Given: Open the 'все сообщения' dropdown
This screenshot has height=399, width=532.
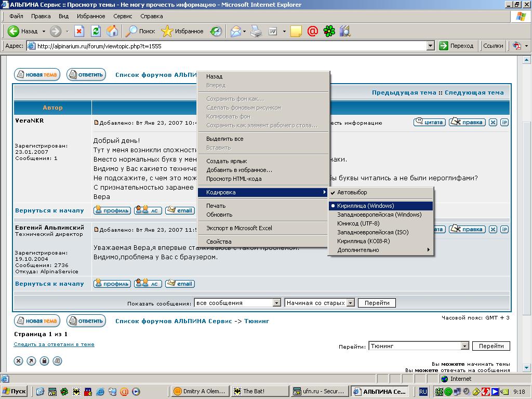Looking at the screenshot, I should [x=276, y=303].
